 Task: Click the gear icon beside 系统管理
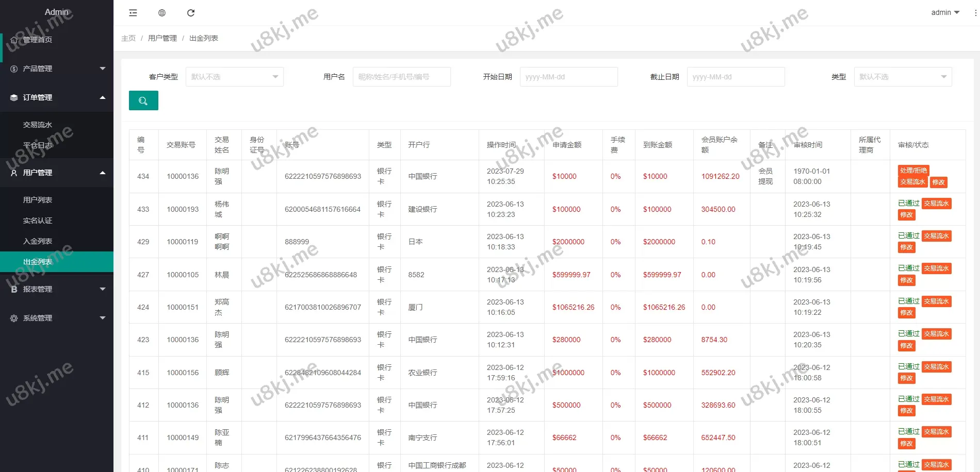click(x=14, y=318)
